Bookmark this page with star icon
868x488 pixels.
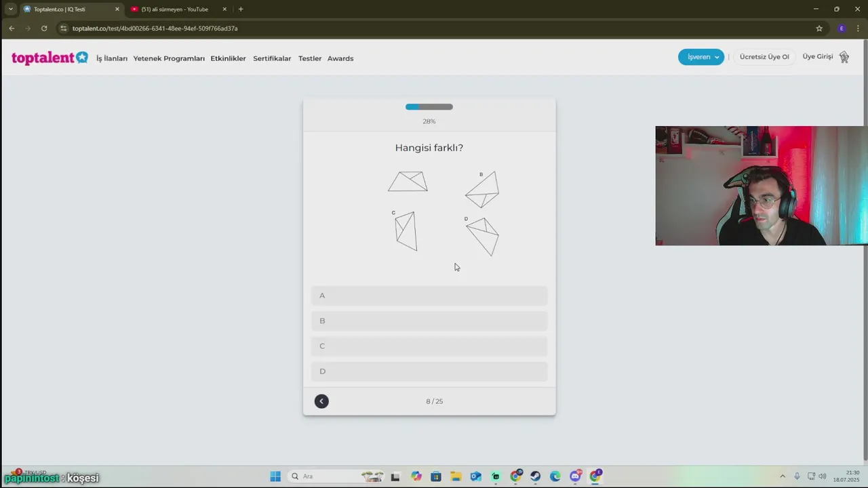point(819,28)
